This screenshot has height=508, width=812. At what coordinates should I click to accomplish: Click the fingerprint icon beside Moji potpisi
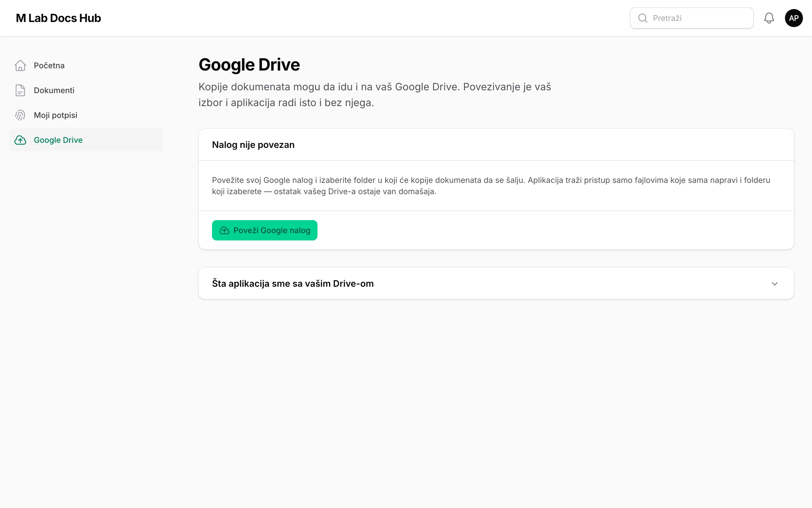(x=20, y=115)
